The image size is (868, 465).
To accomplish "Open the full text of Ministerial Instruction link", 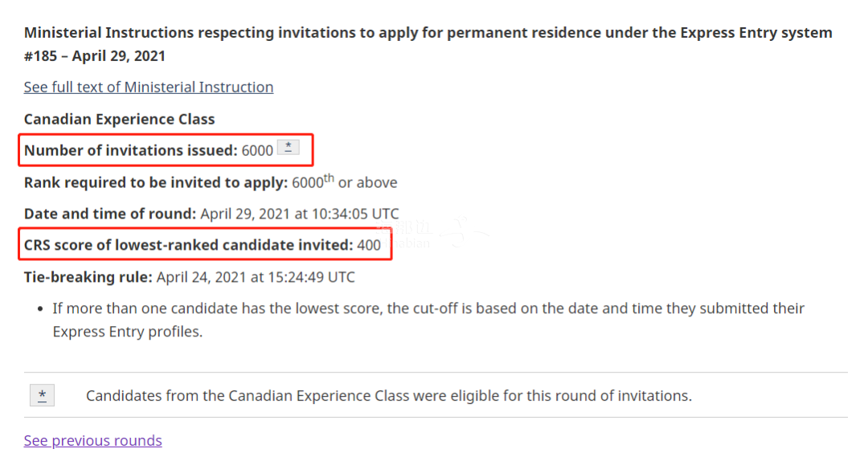I will (x=149, y=88).
